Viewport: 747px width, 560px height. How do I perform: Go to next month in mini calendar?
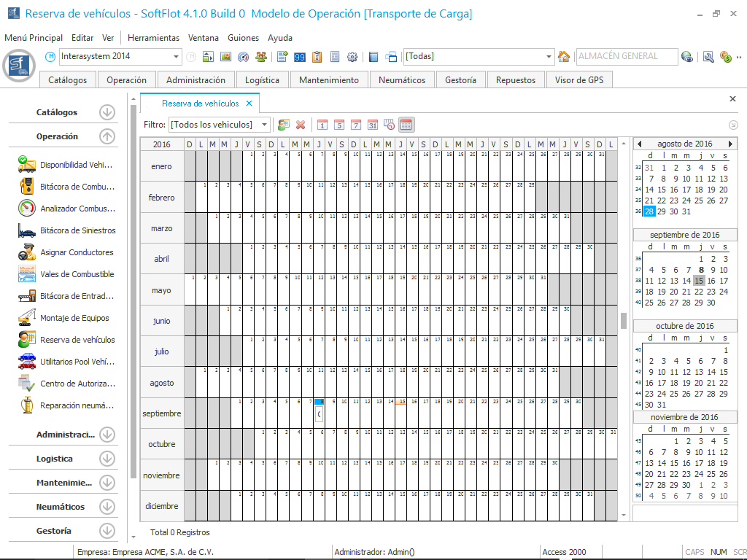point(731,144)
